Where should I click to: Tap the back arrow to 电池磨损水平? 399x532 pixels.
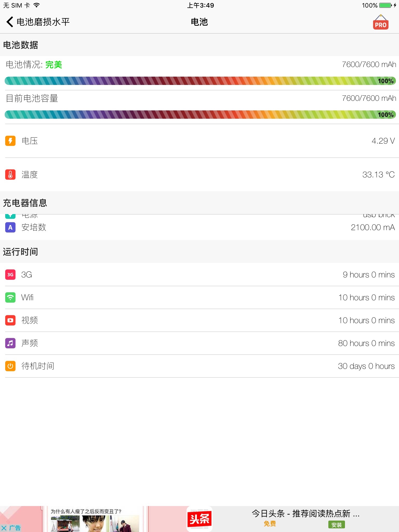[10, 22]
